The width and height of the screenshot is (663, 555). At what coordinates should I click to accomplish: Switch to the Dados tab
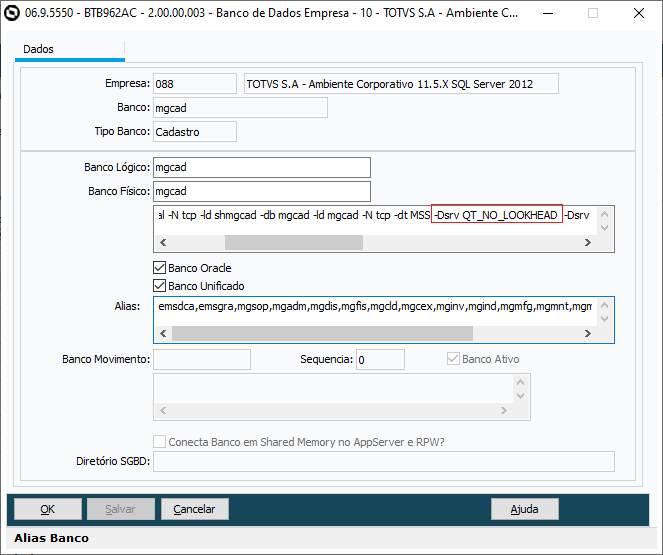pos(70,49)
